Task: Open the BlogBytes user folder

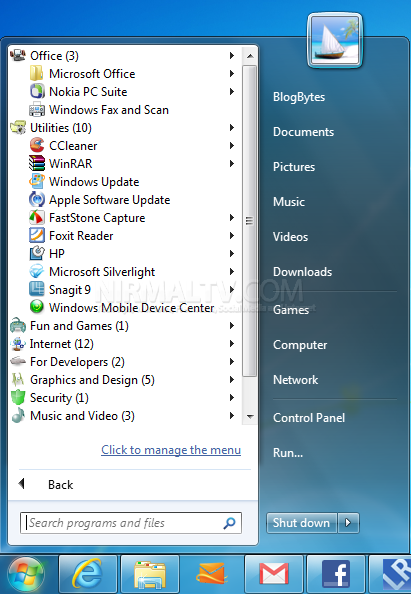Action: click(299, 97)
